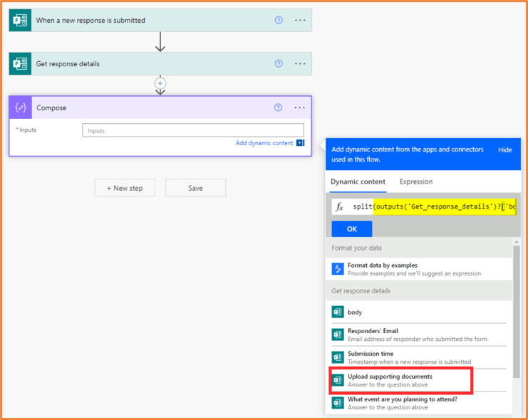Click the 'Format your data' section header
The height and width of the screenshot is (420, 528).
pos(419,248)
